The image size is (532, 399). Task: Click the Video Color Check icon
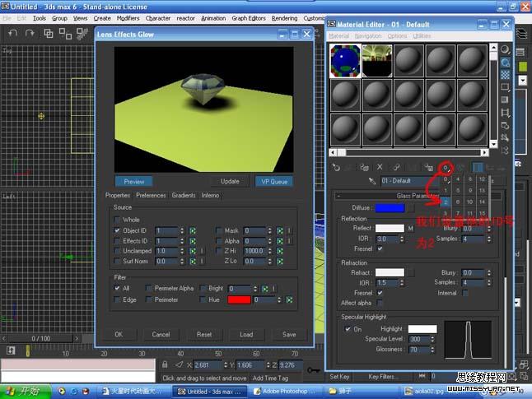[505, 100]
